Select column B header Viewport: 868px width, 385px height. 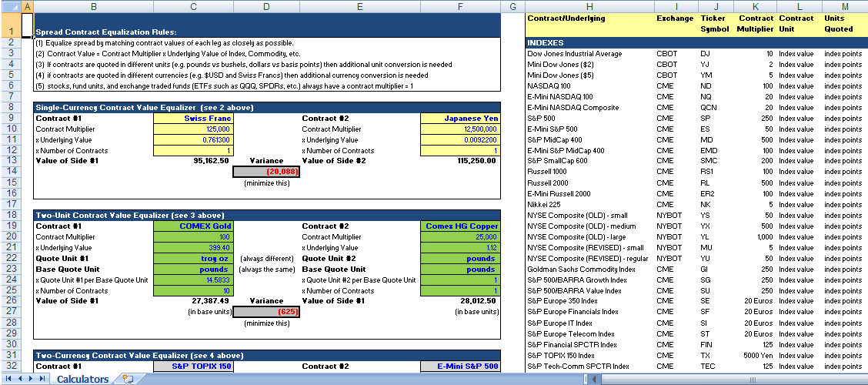93,7
